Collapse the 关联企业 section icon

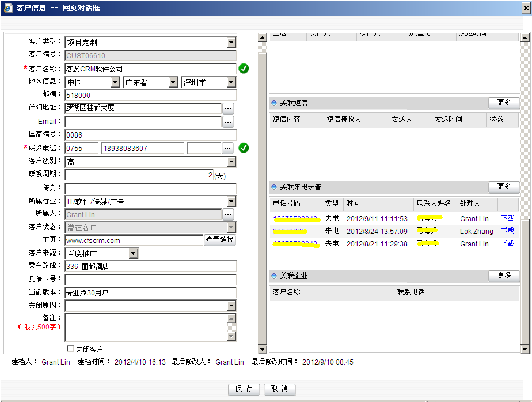(274, 276)
